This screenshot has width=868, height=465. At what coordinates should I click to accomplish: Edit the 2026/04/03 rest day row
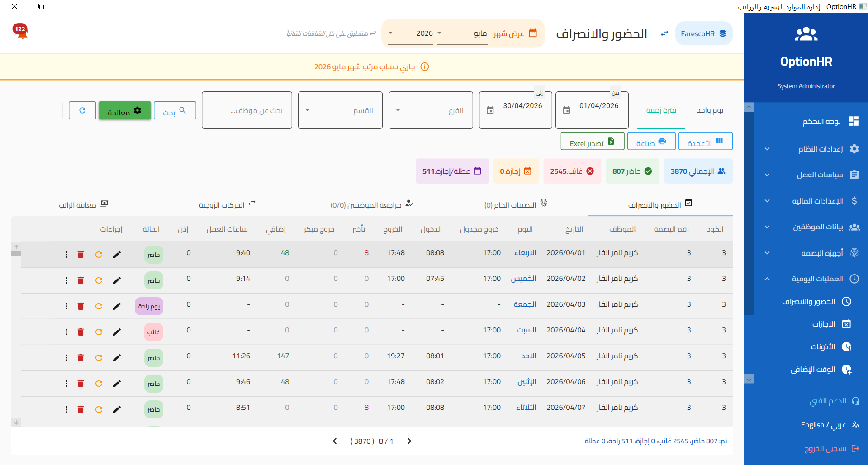(x=117, y=306)
